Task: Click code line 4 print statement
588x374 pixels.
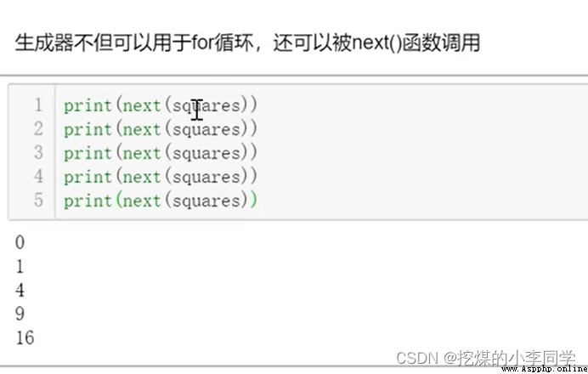Action: 161,177
